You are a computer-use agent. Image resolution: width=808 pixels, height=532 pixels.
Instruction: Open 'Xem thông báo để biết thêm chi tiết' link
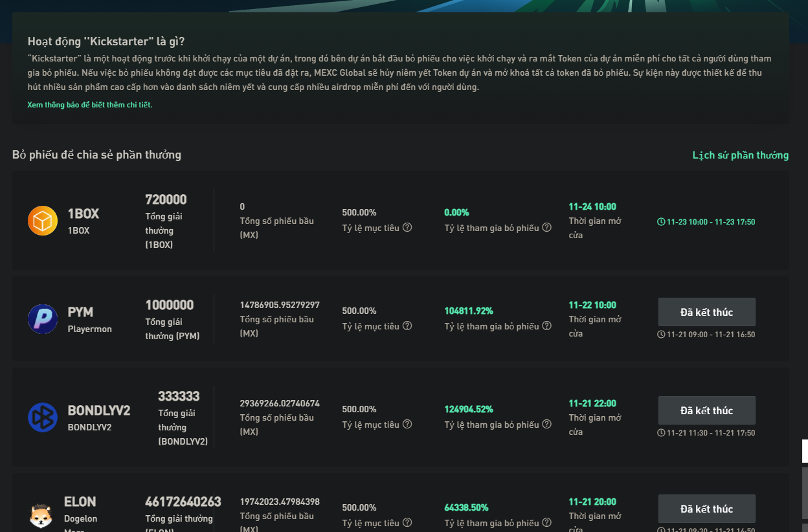coord(90,105)
